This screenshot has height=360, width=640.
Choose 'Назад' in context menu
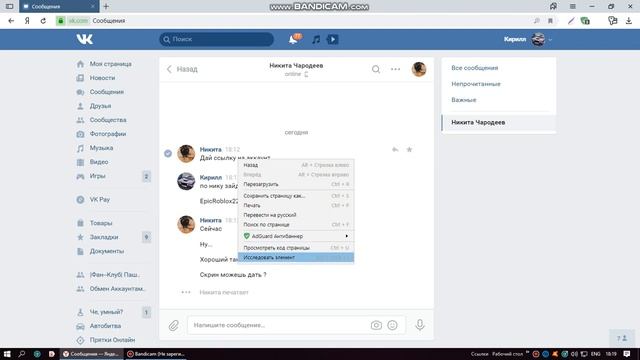pyautogui.click(x=296, y=165)
